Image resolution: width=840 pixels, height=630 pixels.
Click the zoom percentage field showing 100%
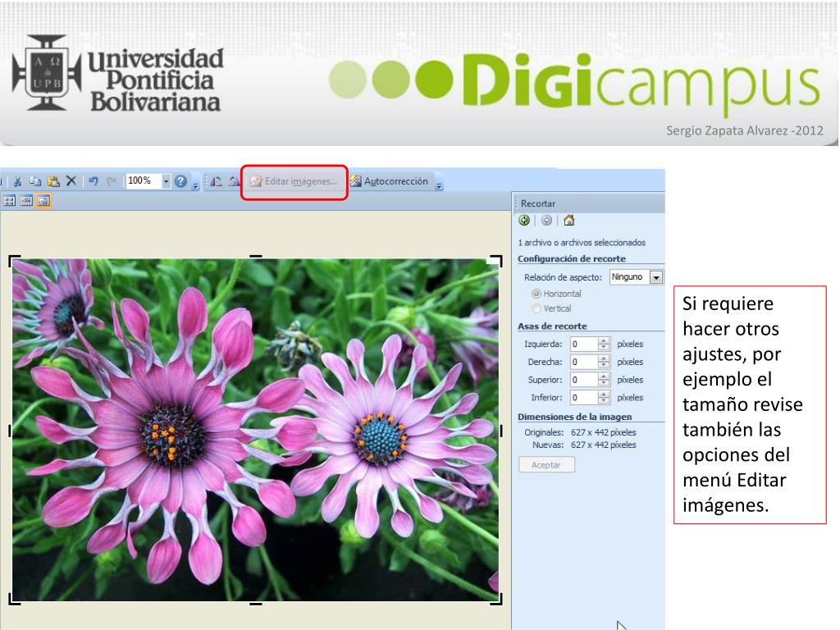pos(143,181)
